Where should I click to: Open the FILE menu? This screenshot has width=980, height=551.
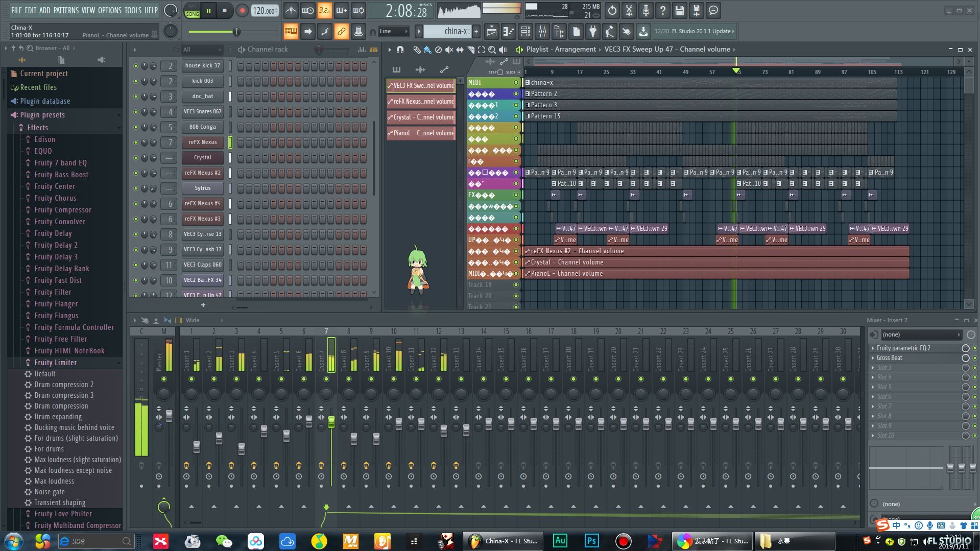click(x=16, y=10)
